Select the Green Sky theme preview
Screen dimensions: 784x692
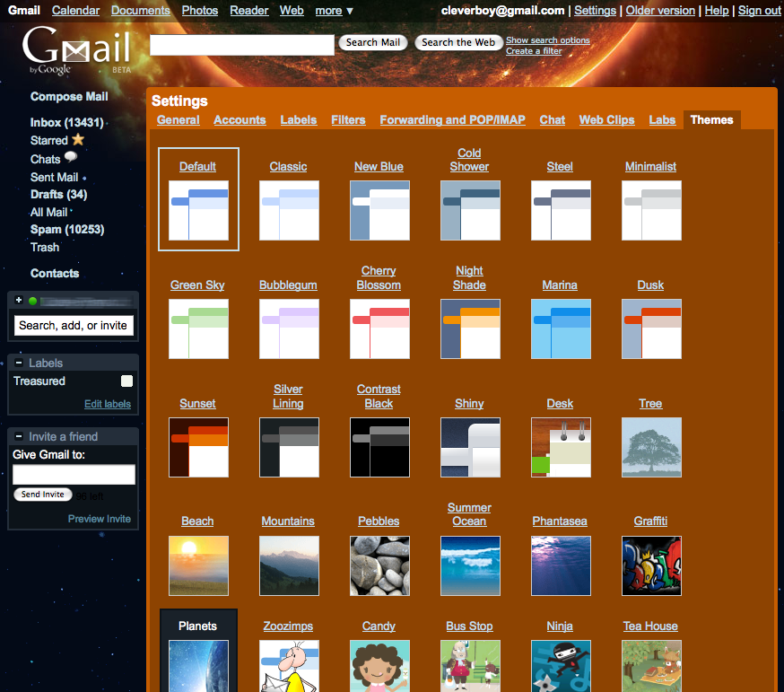(198, 329)
